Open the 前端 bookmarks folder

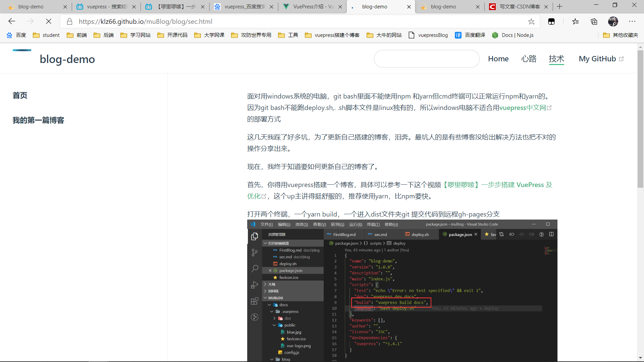click(x=77, y=35)
